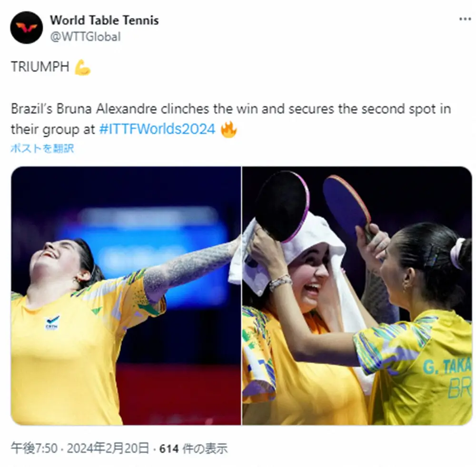
Task: Click the jersey logo in the left photo
Action: point(52,322)
